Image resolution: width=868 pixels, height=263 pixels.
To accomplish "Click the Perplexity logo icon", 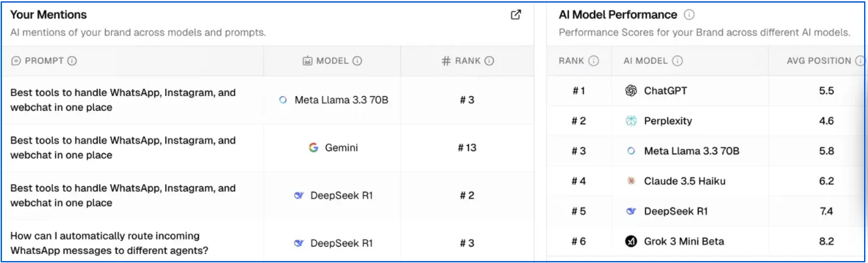I will click(x=630, y=121).
